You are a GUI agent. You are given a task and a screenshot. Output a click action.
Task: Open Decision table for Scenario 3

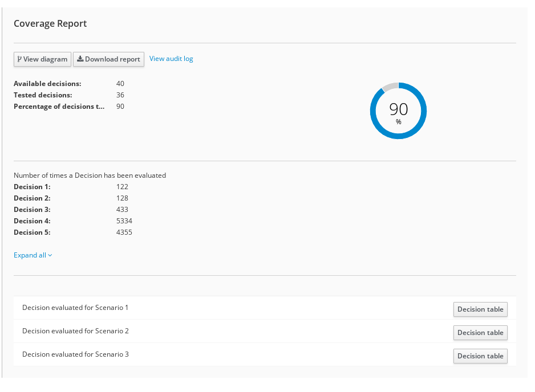480,356
